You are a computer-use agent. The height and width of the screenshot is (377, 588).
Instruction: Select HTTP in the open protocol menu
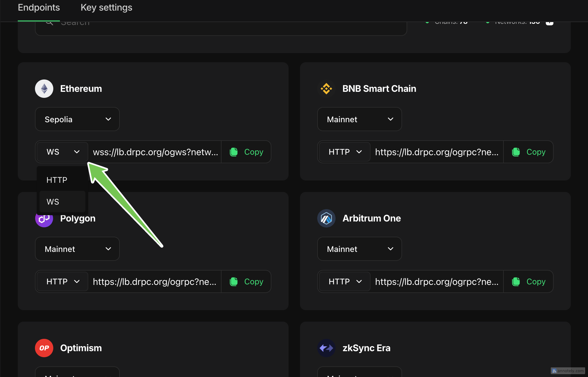(x=57, y=180)
